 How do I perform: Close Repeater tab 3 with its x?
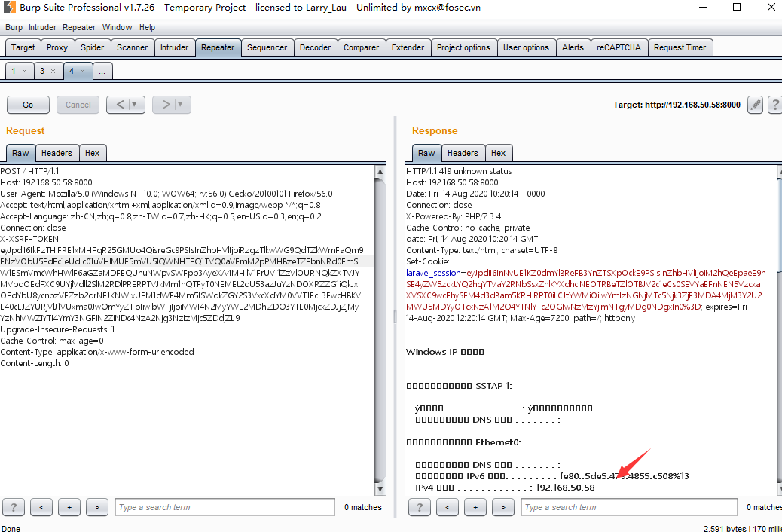tap(53, 72)
